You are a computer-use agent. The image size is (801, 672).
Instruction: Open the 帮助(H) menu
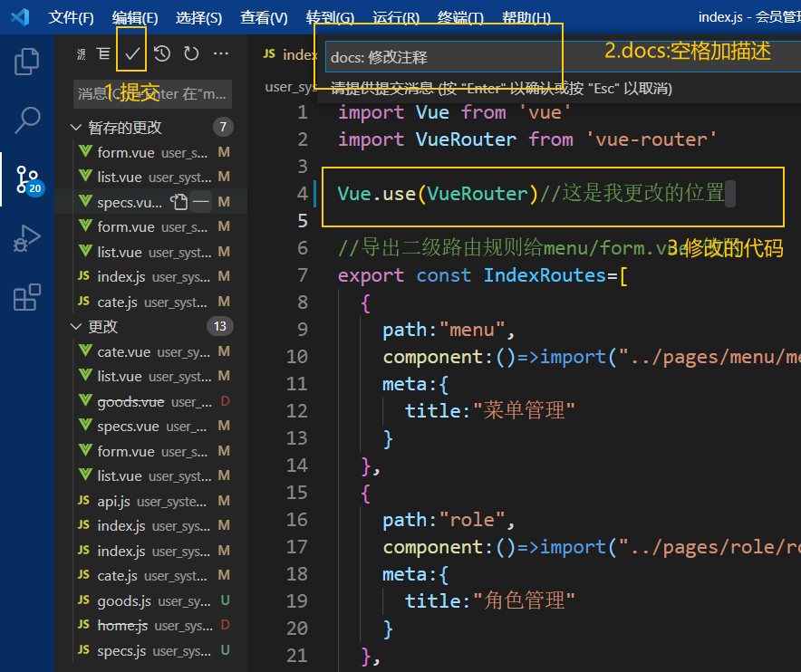526,17
